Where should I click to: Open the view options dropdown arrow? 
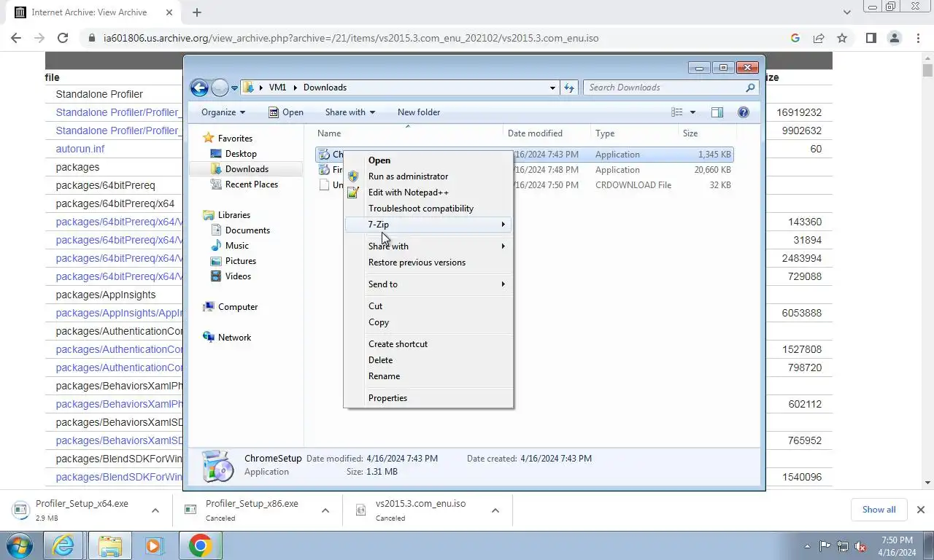coord(692,112)
